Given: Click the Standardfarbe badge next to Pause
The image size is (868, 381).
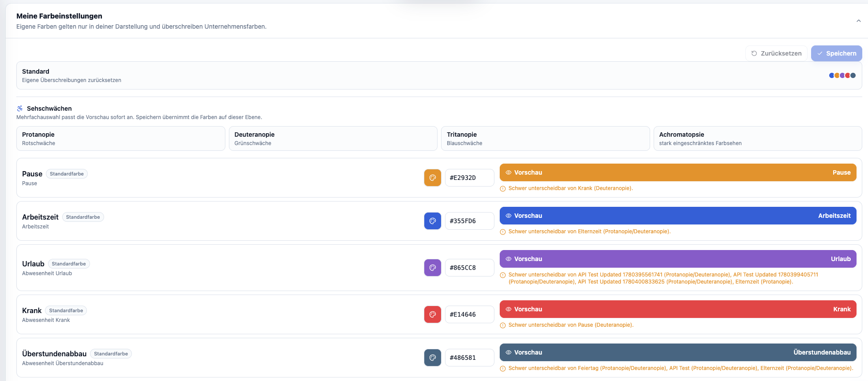Looking at the screenshot, I should pos(67,174).
